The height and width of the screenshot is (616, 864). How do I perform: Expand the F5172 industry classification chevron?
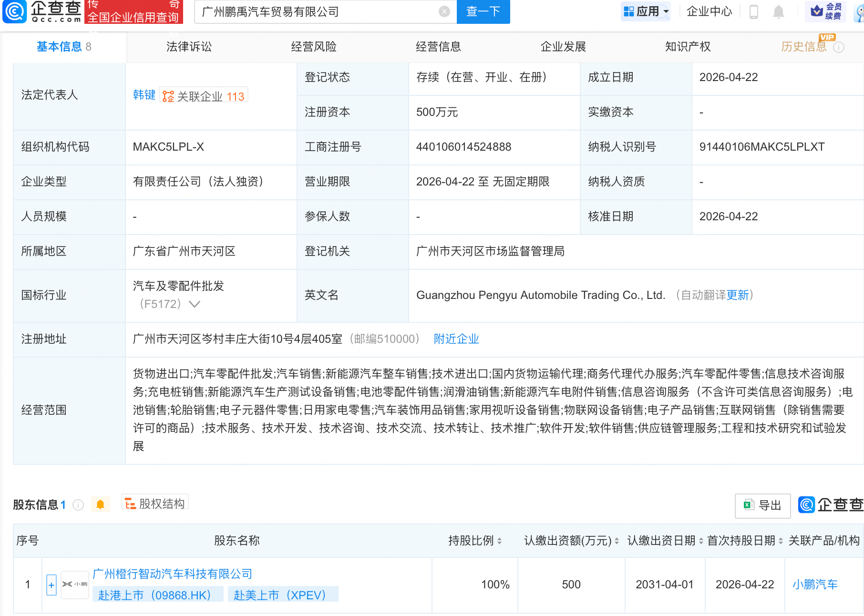[195, 304]
